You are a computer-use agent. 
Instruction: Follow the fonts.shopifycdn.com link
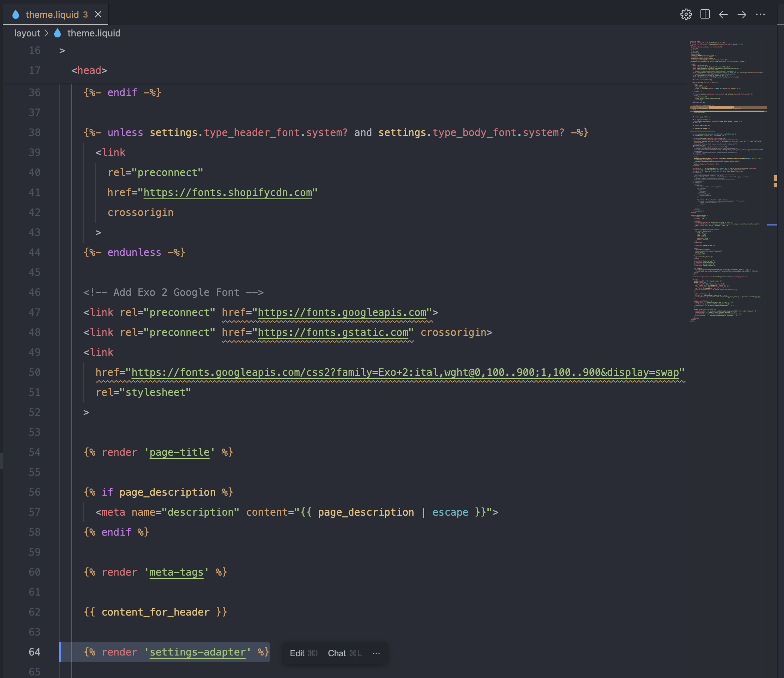point(227,192)
